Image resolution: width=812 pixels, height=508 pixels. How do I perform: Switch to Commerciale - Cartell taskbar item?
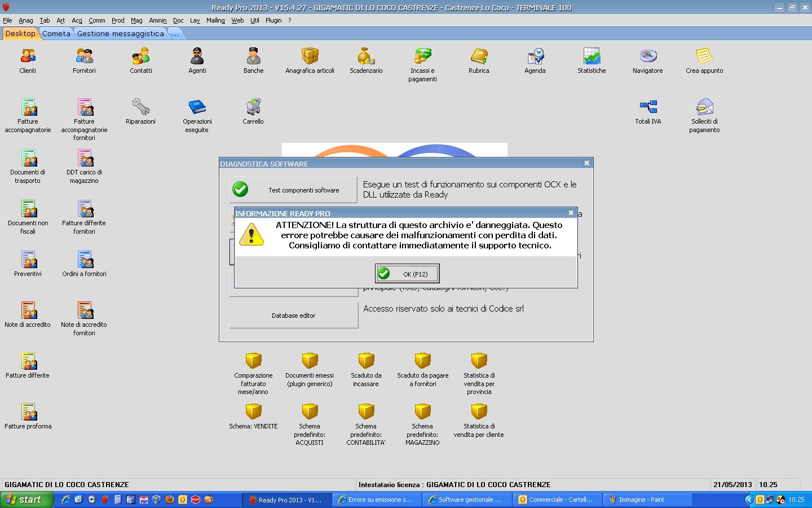point(556,500)
